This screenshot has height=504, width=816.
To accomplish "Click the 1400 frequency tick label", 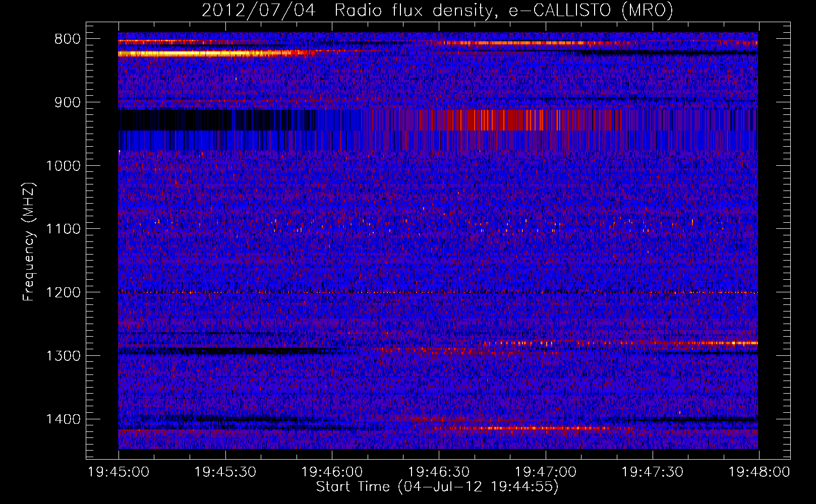I will pyautogui.click(x=64, y=419).
